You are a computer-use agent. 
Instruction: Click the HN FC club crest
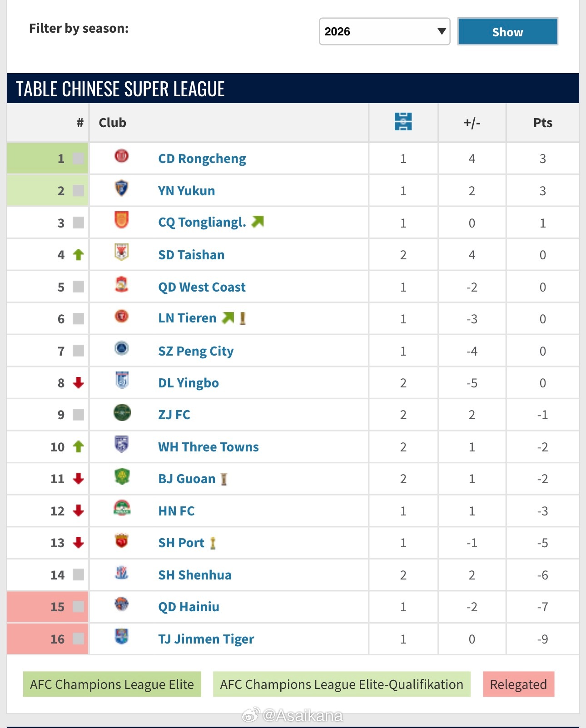[x=122, y=508]
